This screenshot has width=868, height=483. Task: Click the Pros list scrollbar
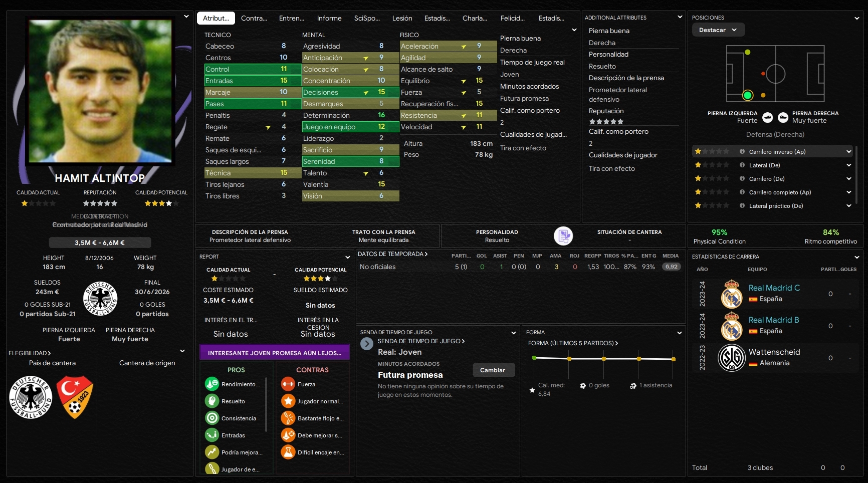(266, 405)
